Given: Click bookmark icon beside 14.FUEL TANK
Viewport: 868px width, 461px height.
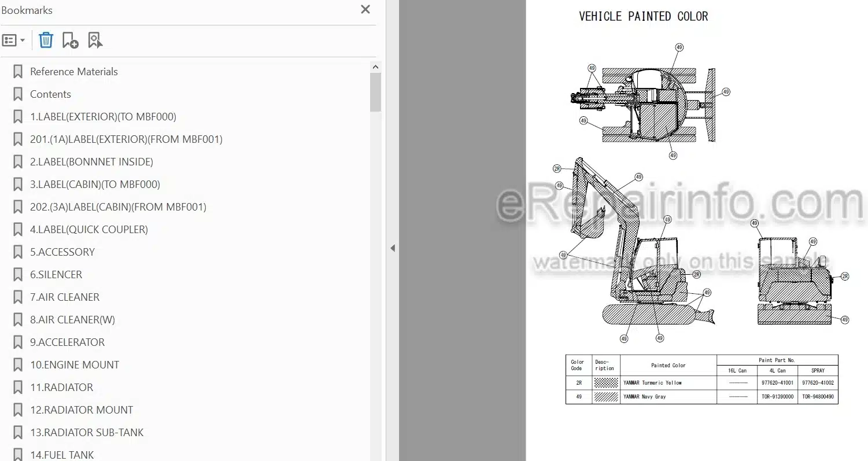Looking at the screenshot, I should coord(18,455).
